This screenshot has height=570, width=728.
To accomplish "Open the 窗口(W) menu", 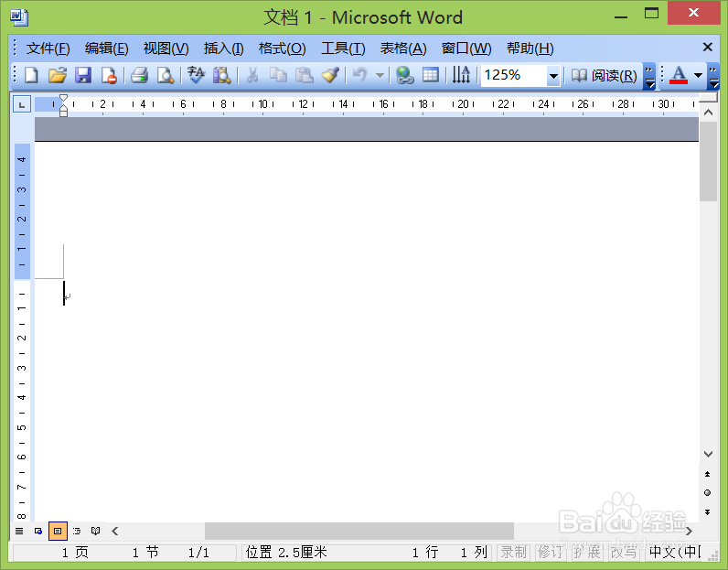I will pyautogui.click(x=466, y=48).
